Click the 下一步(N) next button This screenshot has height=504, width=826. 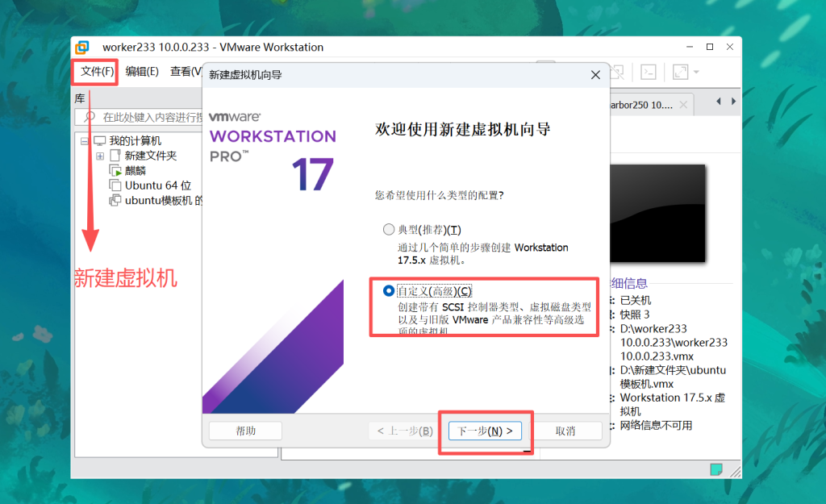[485, 431]
